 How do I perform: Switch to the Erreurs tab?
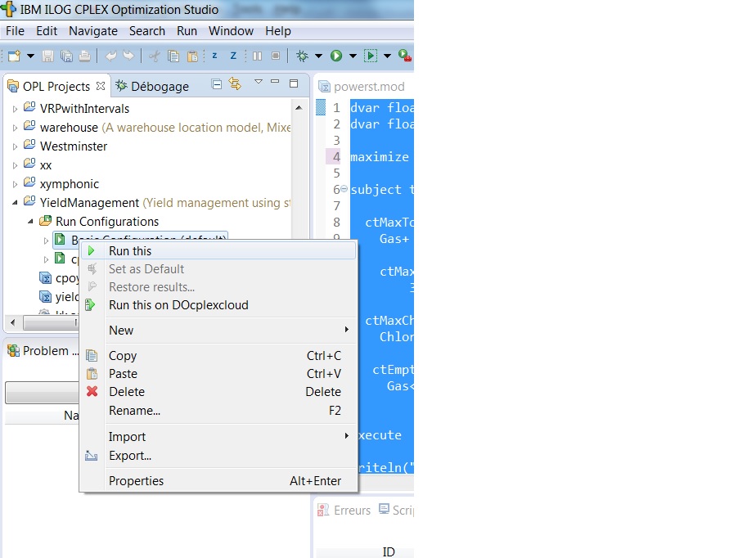344,511
